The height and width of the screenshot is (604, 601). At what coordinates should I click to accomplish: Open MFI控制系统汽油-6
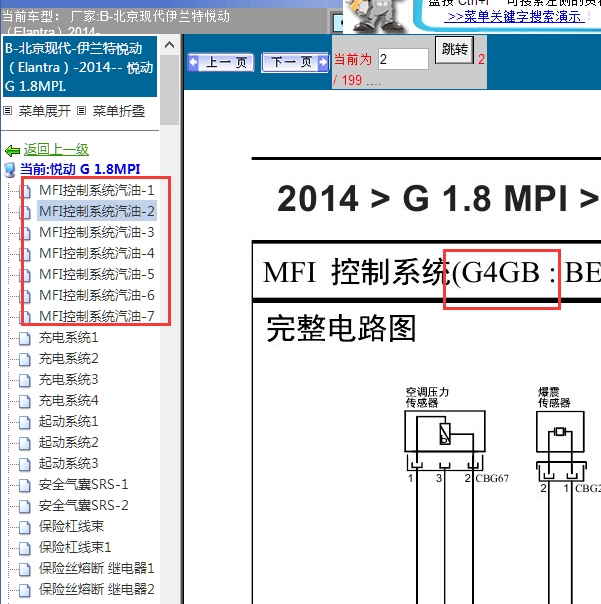coord(97,295)
